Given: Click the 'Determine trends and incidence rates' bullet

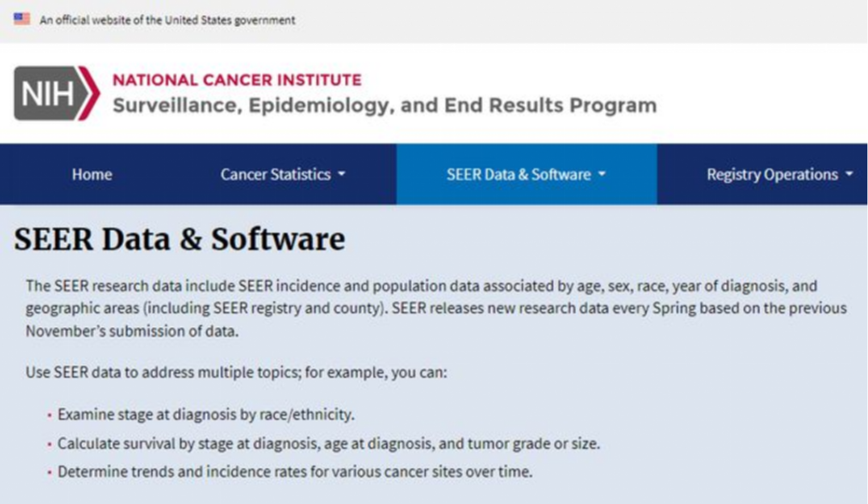Looking at the screenshot, I should (295, 472).
